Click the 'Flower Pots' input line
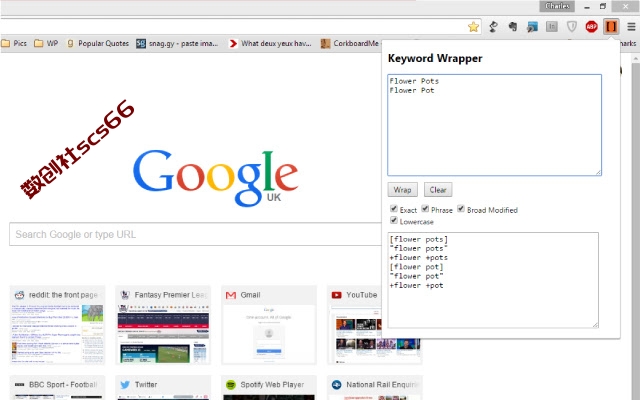The image size is (640, 400). point(414,81)
